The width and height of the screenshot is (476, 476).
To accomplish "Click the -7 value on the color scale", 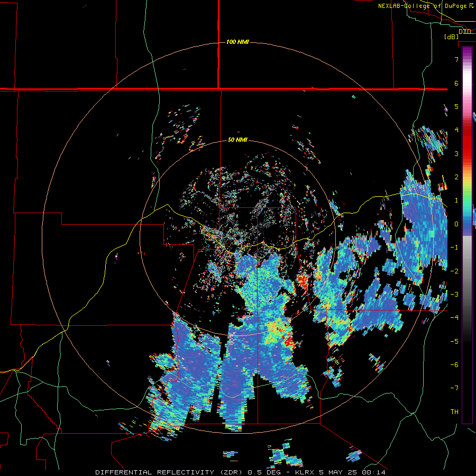I will [x=454, y=388].
